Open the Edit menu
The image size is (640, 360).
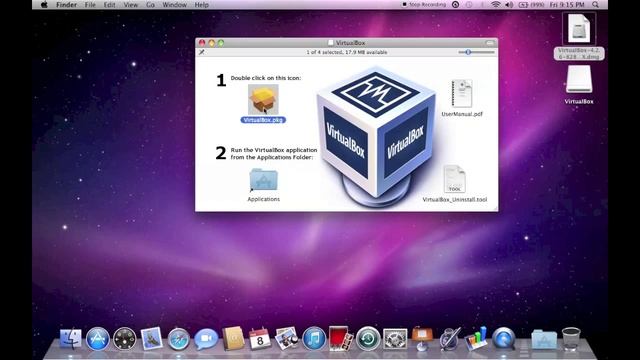(x=109, y=5)
